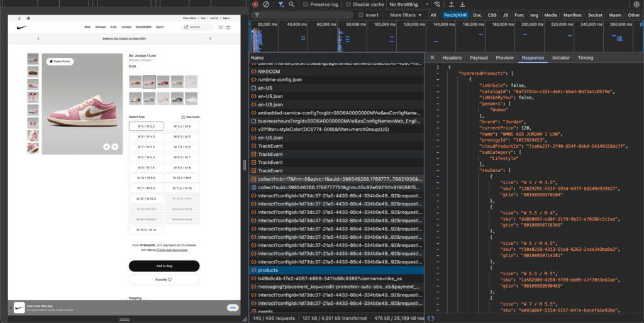The width and height of the screenshot is (644, 323).
Task: Select size W 10 / M 8.5
Action: [146, 178]
